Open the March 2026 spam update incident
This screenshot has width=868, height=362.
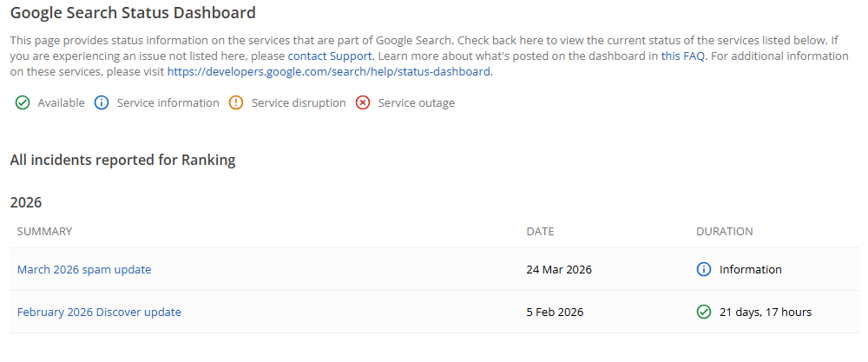click(x=84, y=270)
